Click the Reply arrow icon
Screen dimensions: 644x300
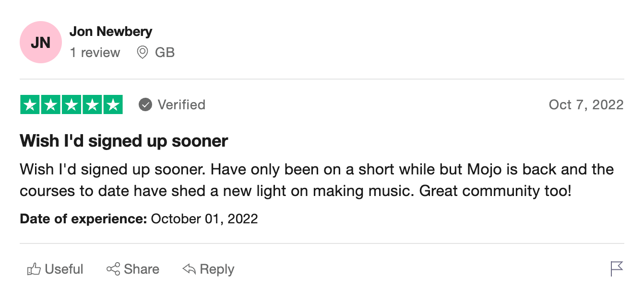click(x=189, y=269)
